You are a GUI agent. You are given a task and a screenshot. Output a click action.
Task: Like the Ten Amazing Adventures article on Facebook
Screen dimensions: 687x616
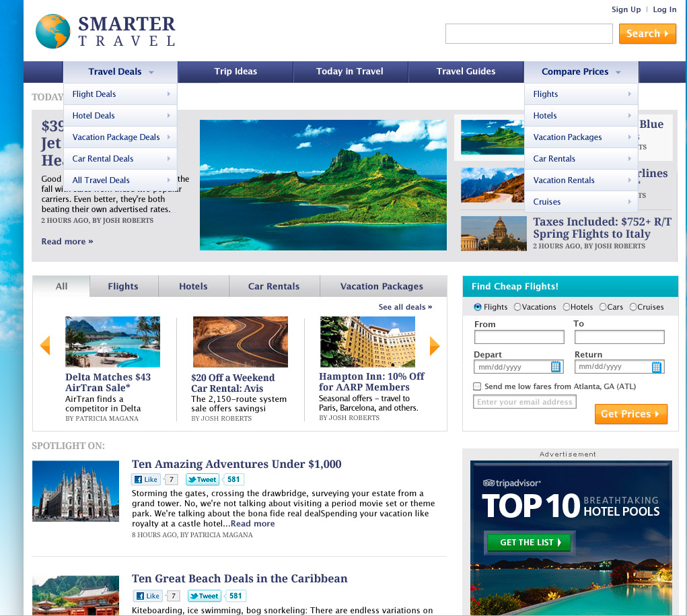pos(146,479)
